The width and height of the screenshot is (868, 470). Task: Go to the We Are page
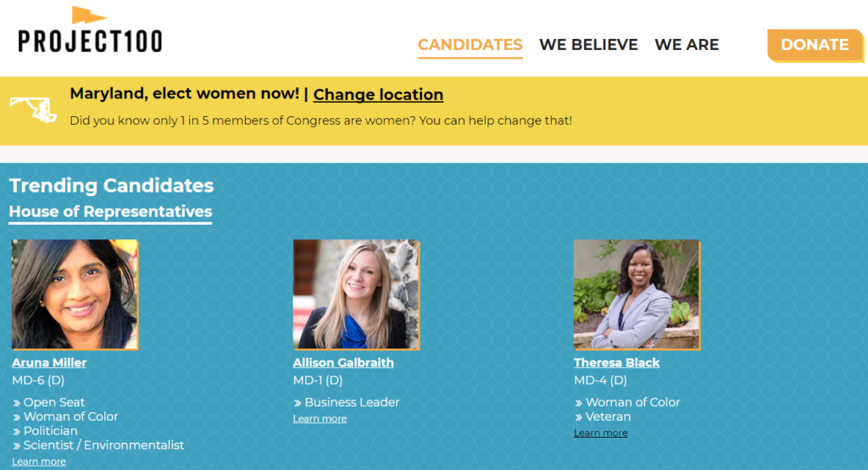[687, 45]
